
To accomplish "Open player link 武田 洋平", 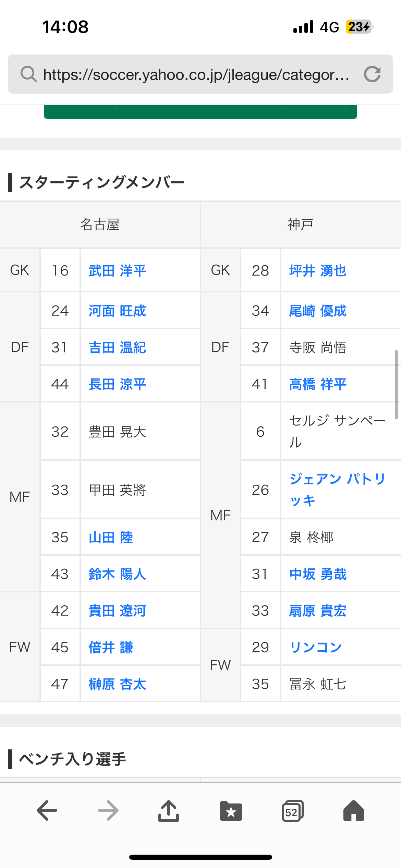I will (117, 271).
